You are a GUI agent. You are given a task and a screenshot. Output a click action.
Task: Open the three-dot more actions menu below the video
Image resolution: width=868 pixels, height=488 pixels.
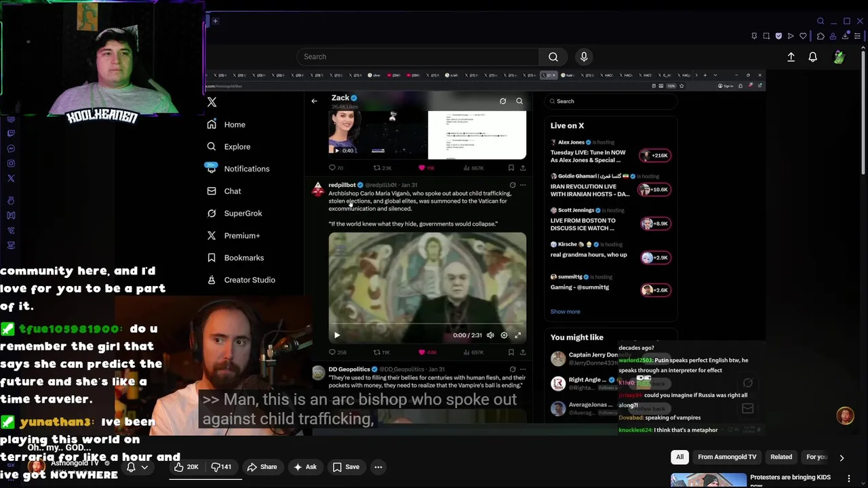tap(378, 467)
